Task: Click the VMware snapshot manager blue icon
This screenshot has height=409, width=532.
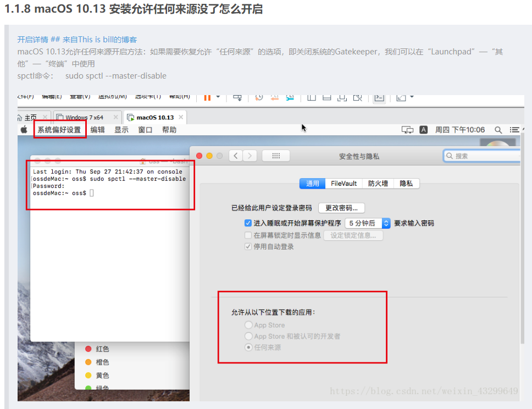Action: [290, 98]
